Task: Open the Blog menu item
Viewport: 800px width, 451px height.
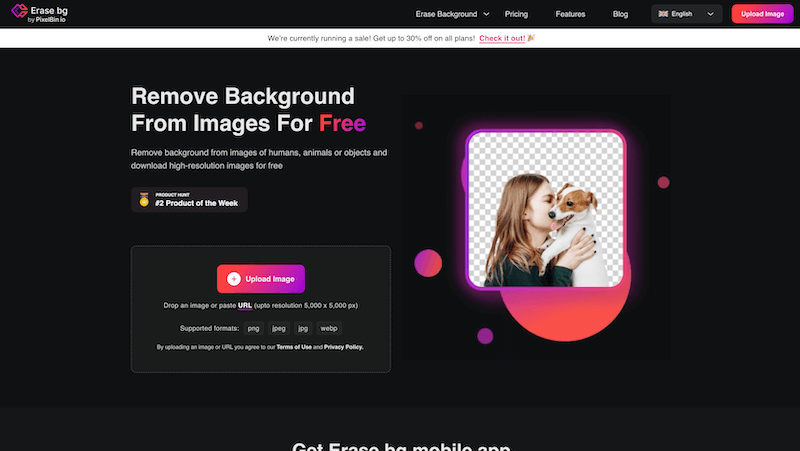Action: coord(620,15)
